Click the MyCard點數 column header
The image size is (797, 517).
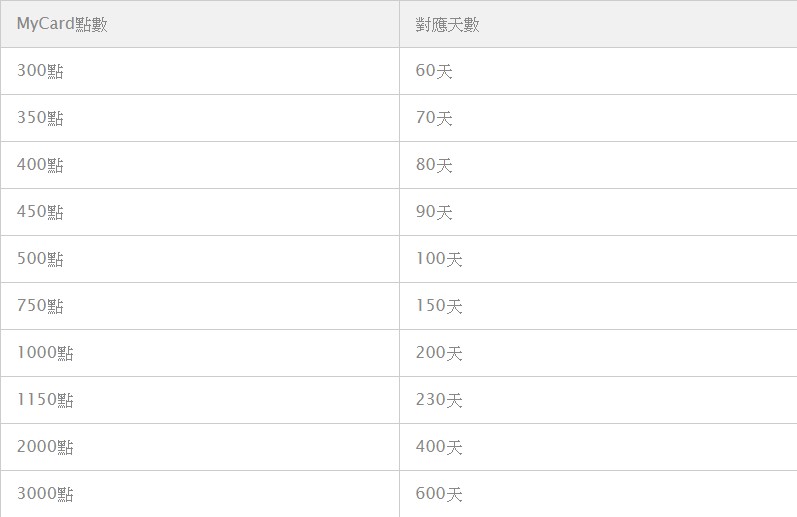click(200, 24)
